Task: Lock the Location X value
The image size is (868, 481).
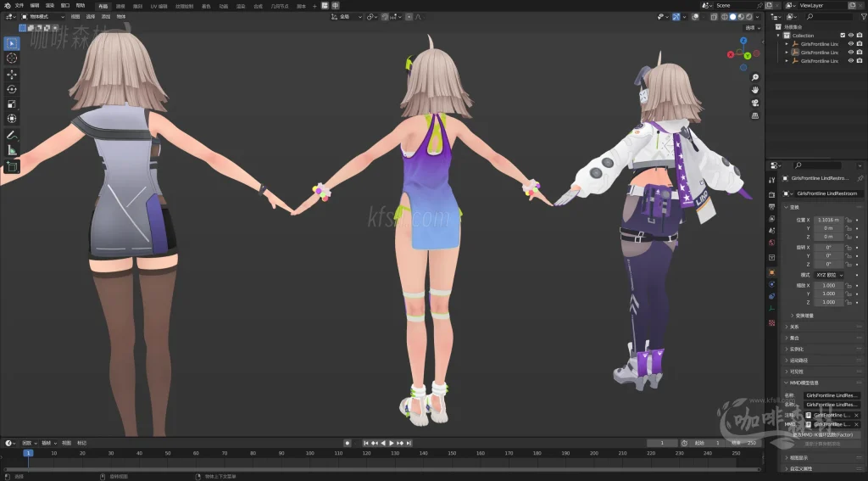Action: (849, 220)
